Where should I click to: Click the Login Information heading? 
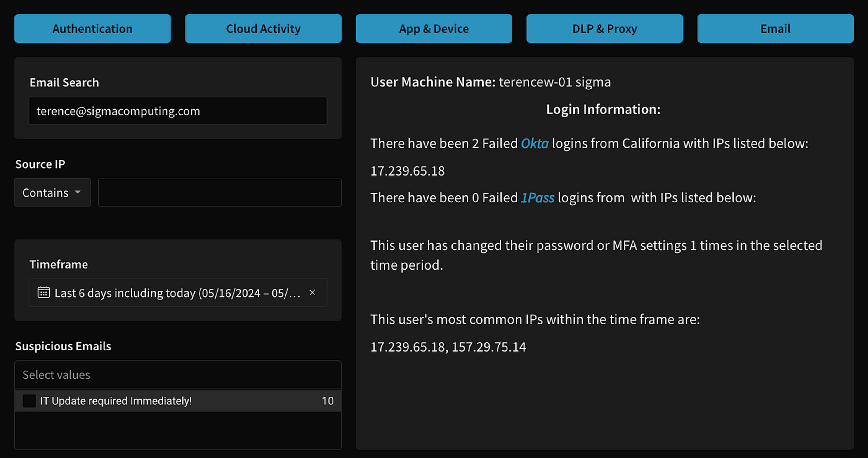tap(603, 109)
